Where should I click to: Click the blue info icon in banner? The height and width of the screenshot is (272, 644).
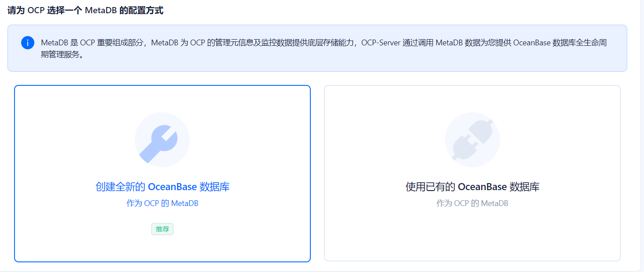(28, 43)
